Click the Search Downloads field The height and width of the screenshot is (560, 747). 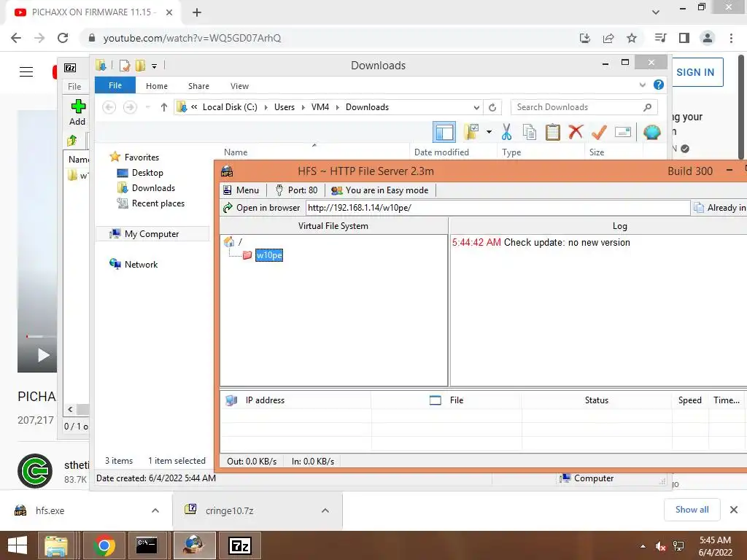584,107
